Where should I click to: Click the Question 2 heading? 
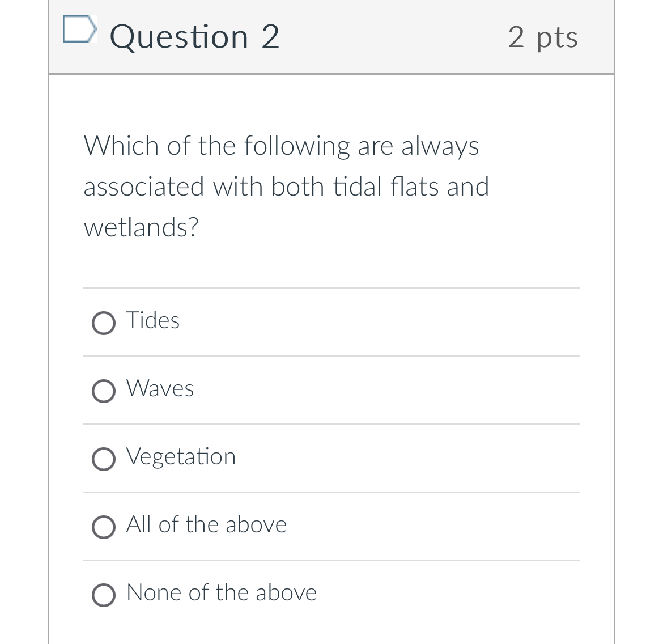[194, 37]
